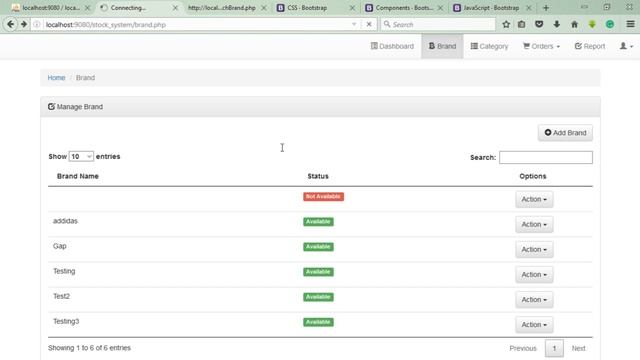This screenshot has height=360, width=640.
Task: Bookmark this page with the star icon
Action: click(x=506, y=24)
